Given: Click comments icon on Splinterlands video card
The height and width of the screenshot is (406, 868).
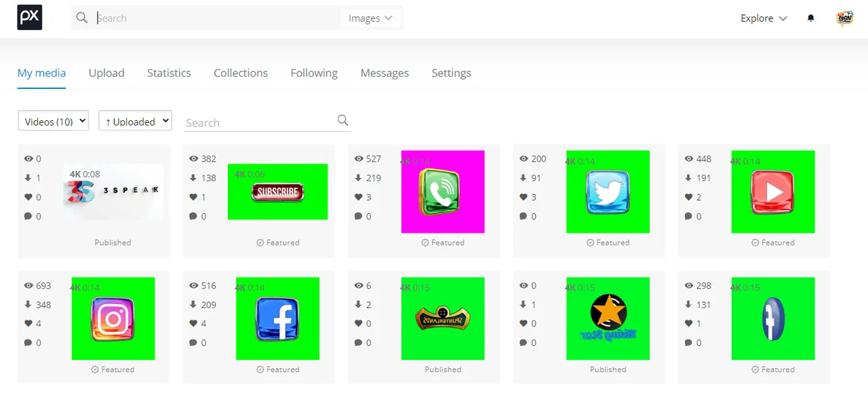Looking at the screenshot, I should pos(359,344).
